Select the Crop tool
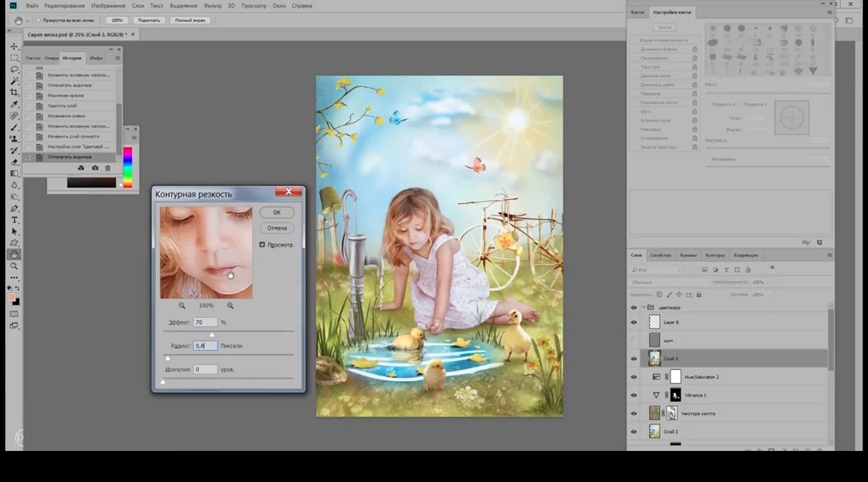This screenshot has height=482, width=868. tap(14, 92)
